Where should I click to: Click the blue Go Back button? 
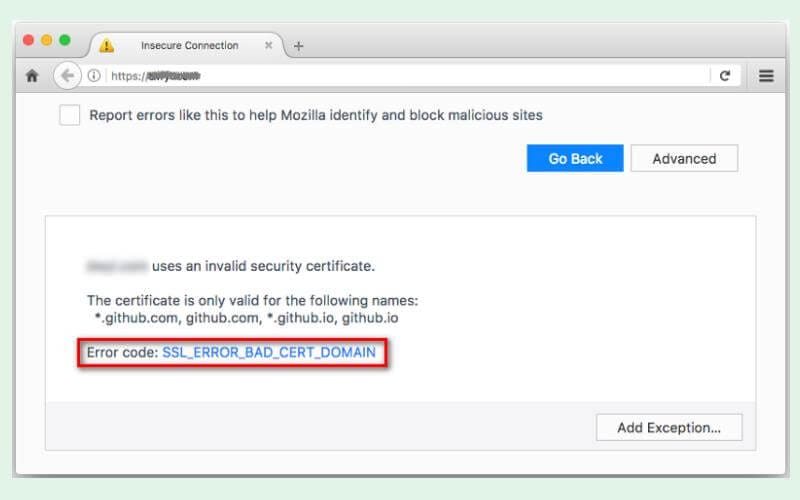pos(575,158)
